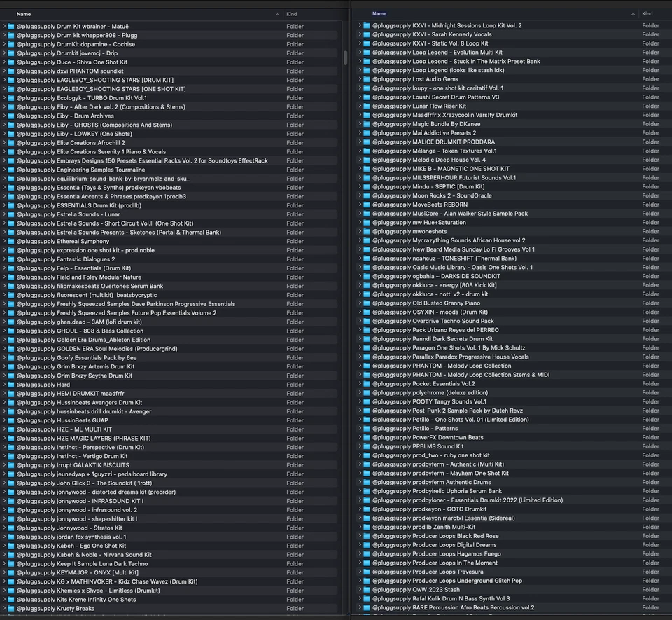This screenshot has height=620, width=672.
Task: Click folder icon of Hard folder
Action: coord(11,385)
